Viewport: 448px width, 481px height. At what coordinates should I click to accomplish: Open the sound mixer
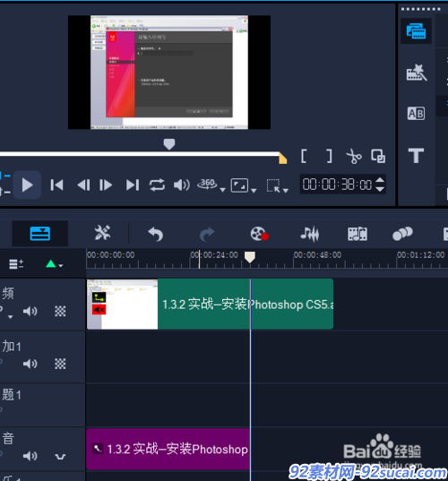click(309, 234)
